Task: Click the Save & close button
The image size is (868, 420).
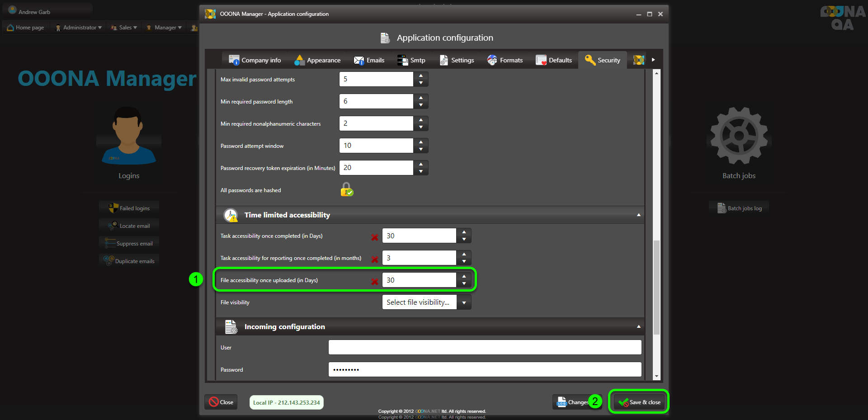Action: (x=639, y=402)
